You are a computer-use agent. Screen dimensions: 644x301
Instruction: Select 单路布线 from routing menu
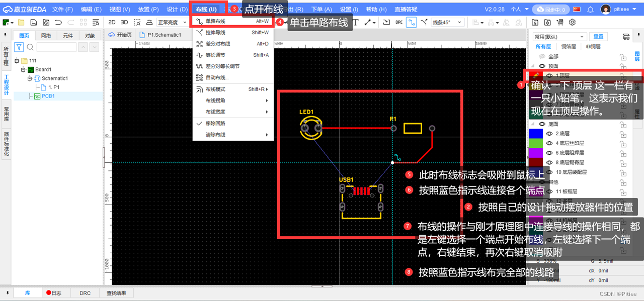point(233,21)
